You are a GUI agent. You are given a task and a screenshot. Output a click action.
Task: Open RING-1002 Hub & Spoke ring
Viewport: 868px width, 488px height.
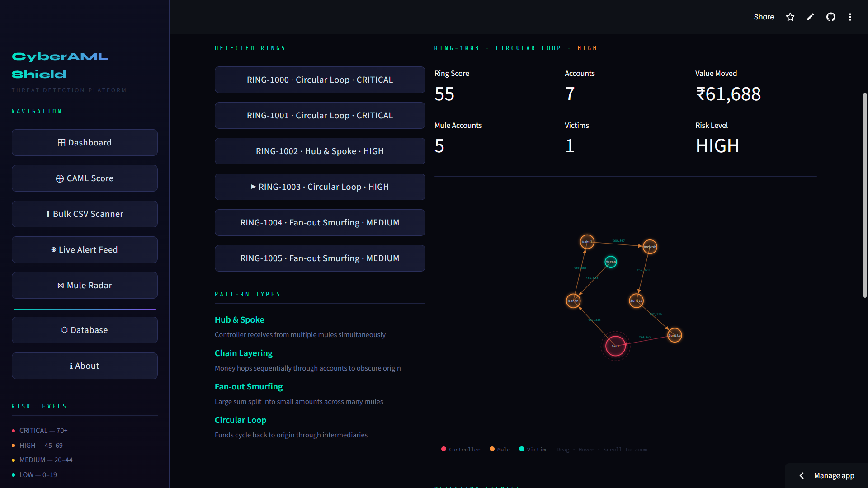pyautogui.click(x=320, y=151)
